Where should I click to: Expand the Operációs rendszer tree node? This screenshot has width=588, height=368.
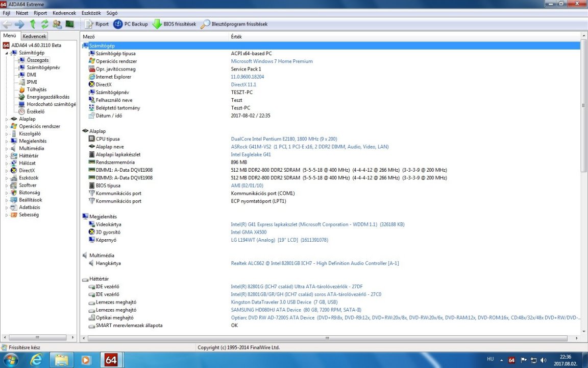coord(7,127)
